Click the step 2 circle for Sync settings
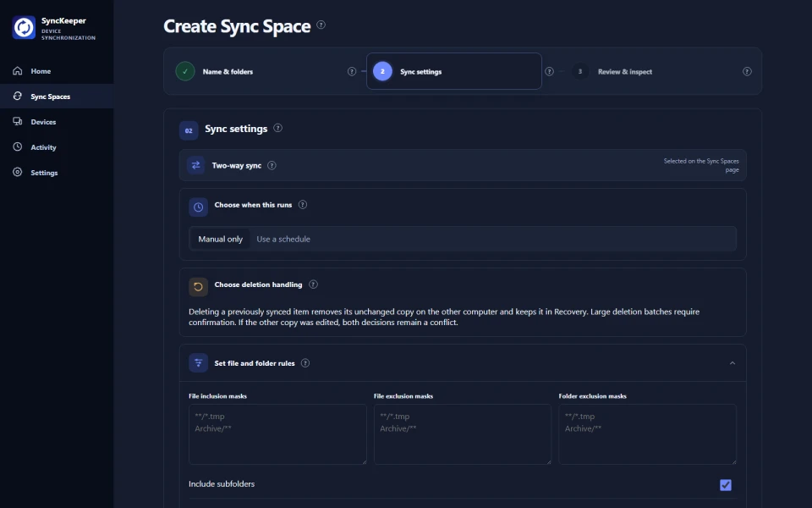The image size is (812, 508). click(382, 71)
